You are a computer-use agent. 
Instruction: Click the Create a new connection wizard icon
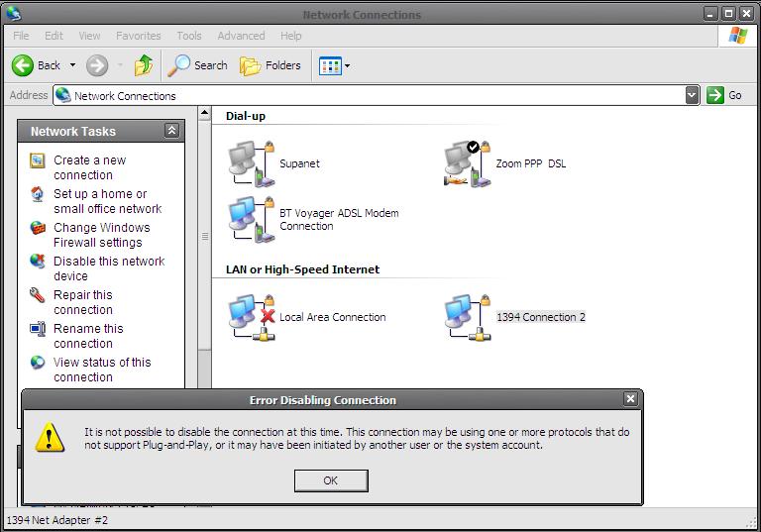[38, 160]
